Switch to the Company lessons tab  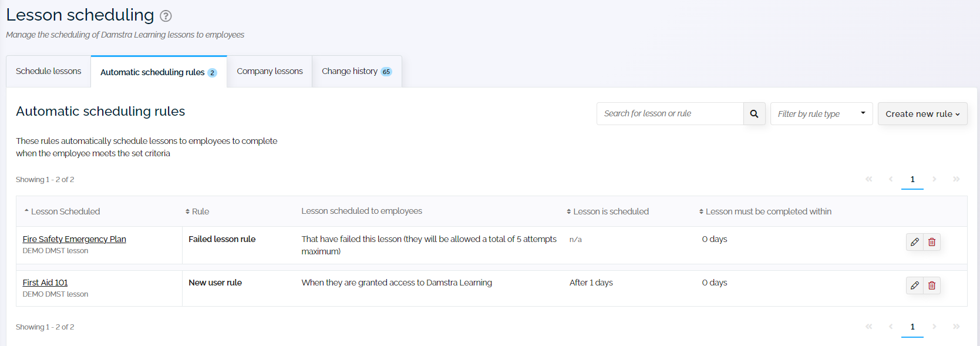click(x=269, y=70)
